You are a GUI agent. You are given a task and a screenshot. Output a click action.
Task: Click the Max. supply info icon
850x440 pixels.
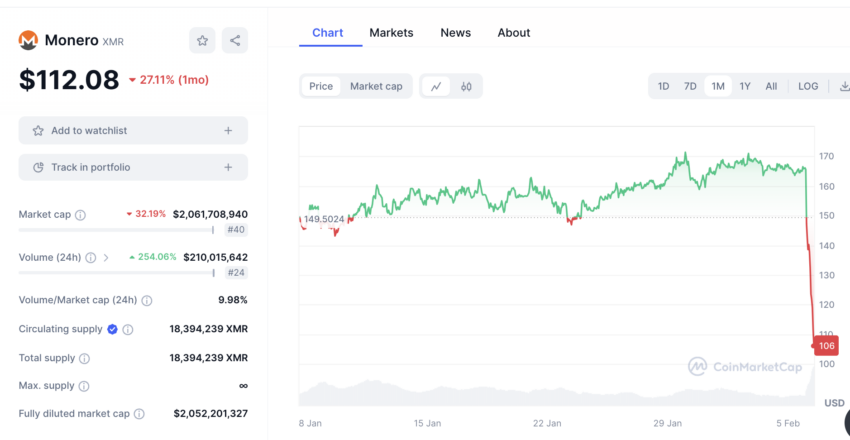click(x=84, y=386)
